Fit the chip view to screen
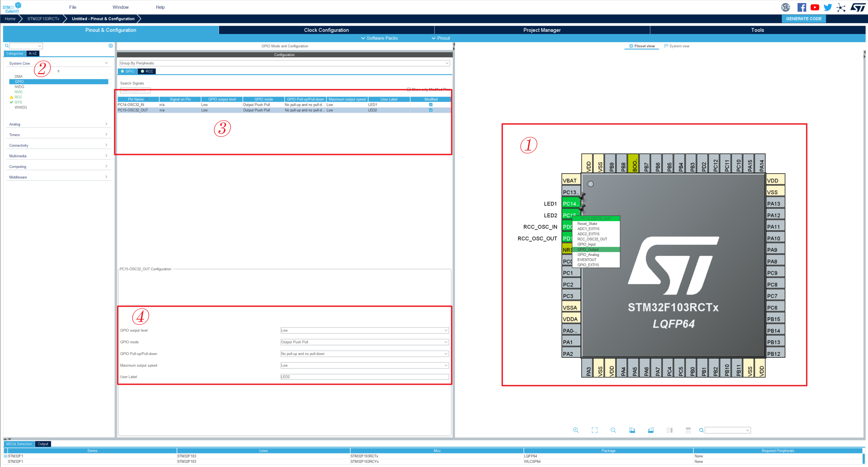868x467 pixels. [594, 430]
